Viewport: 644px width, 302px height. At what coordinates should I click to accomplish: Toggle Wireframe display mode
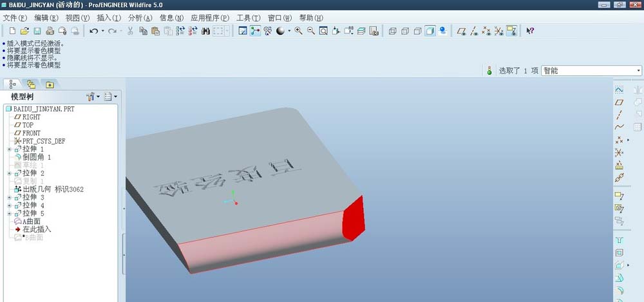392,31
